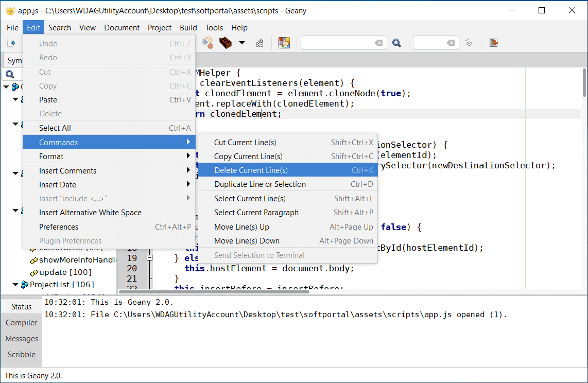Open the File menu
This screenshot has width=588, height=383.
[12, 28]
